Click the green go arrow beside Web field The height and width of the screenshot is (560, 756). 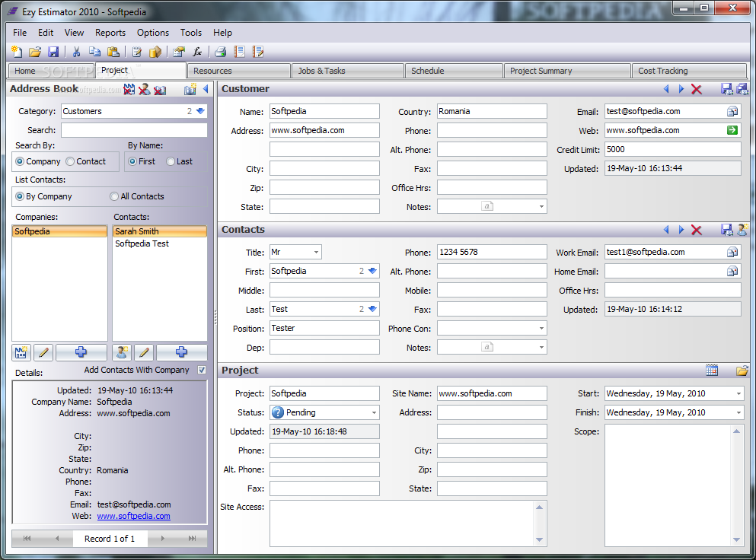tap(732, 130)
